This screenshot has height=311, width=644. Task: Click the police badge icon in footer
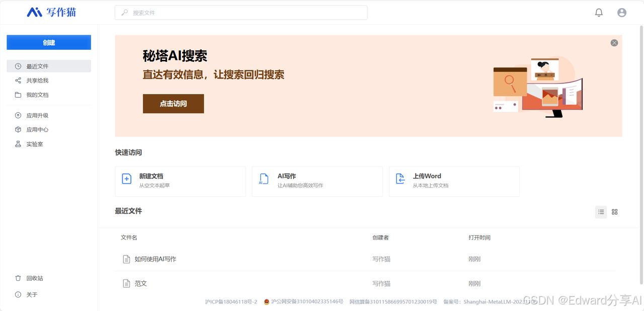tap(267, 302)
